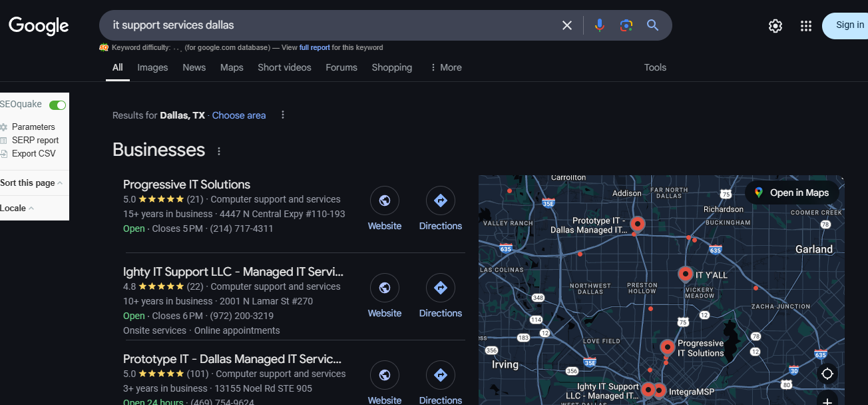Image resolution: width=868 pixels, height=405 pixels.
Task: Click the Garland label on the map
Action: (x=814, y=249)
